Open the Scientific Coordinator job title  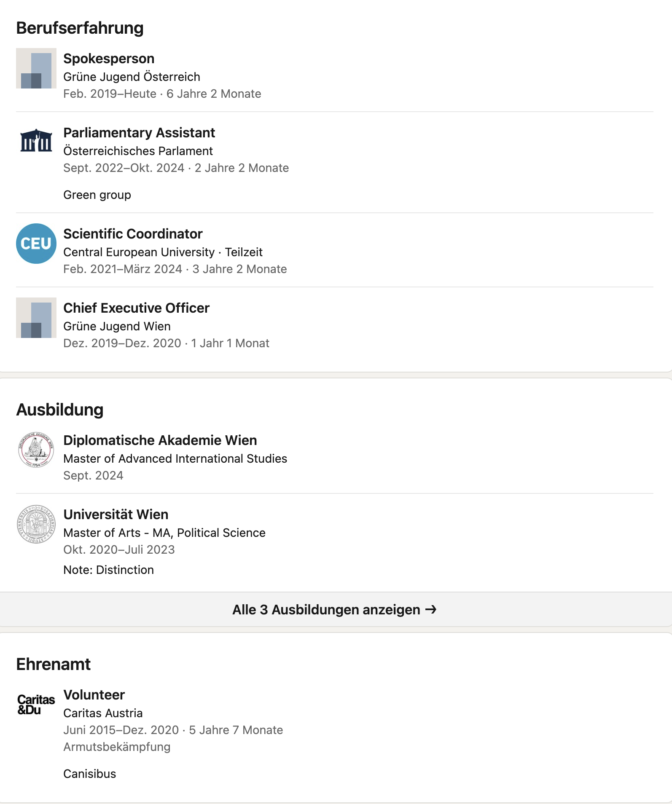(x=133, y=234)
